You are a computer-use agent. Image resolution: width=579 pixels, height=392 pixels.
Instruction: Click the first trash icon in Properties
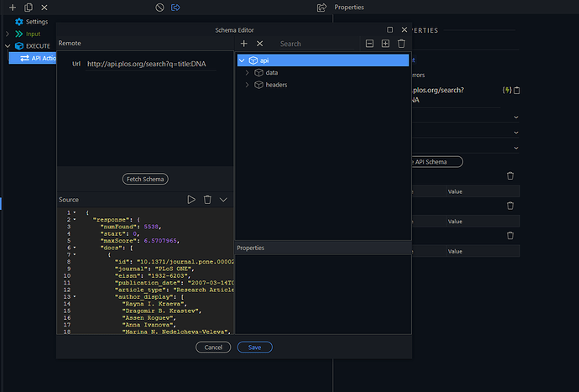click(x=510, y=176)
